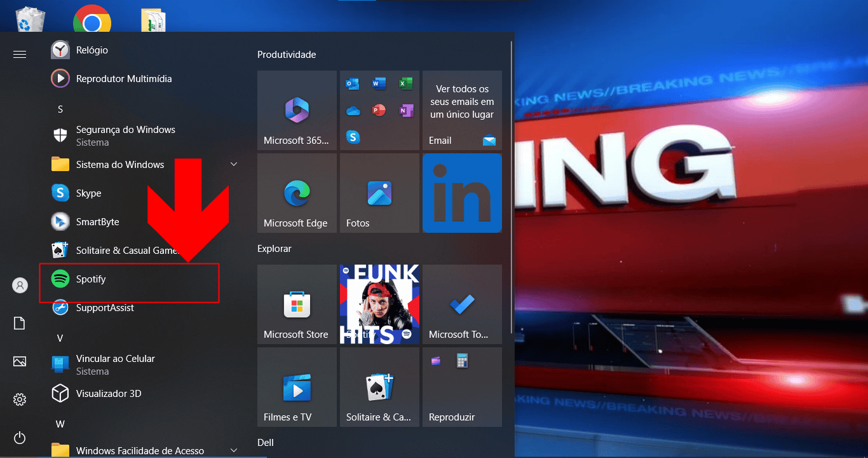Open the Pictures sidebar icon

point(20,362)
